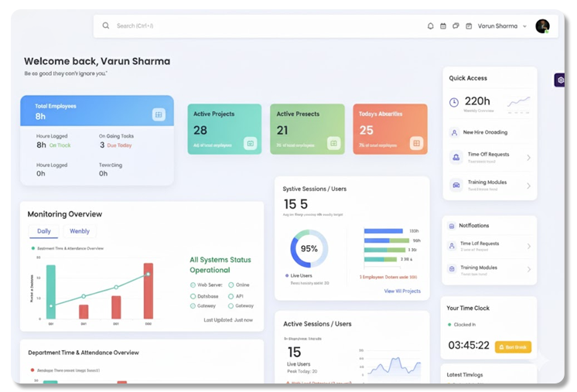This screenshot has height=392, width=577.
Task: Click the settings gear on right edge
Action: 560,80
